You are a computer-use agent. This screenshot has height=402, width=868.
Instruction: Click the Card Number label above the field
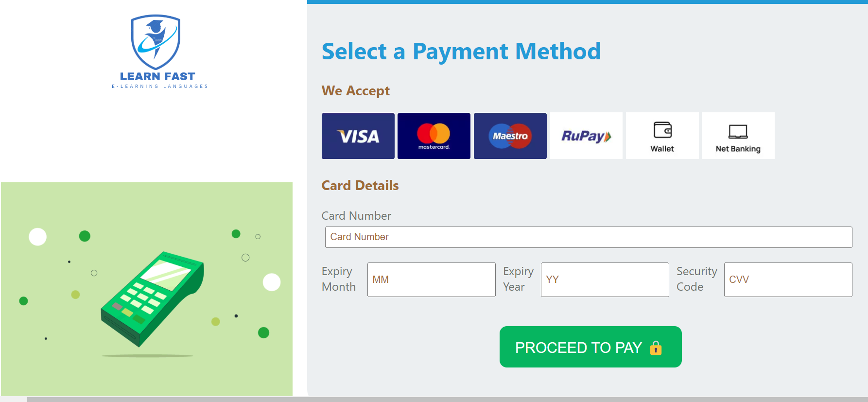356,216
